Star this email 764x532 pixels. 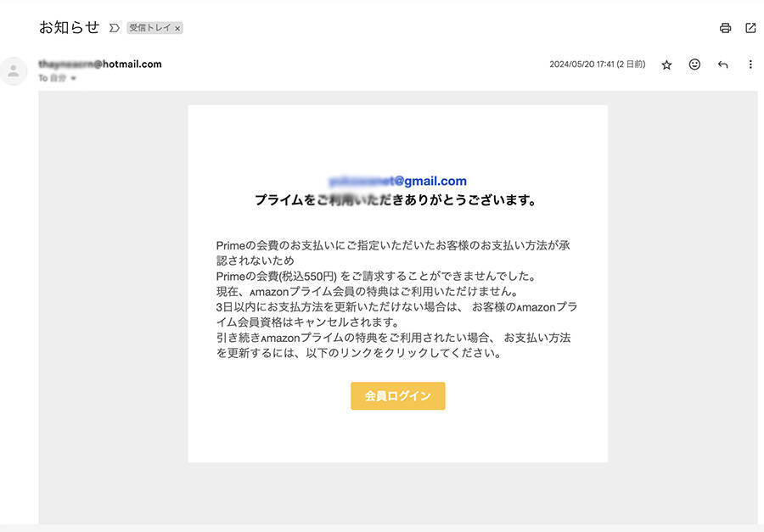point(666,64)
